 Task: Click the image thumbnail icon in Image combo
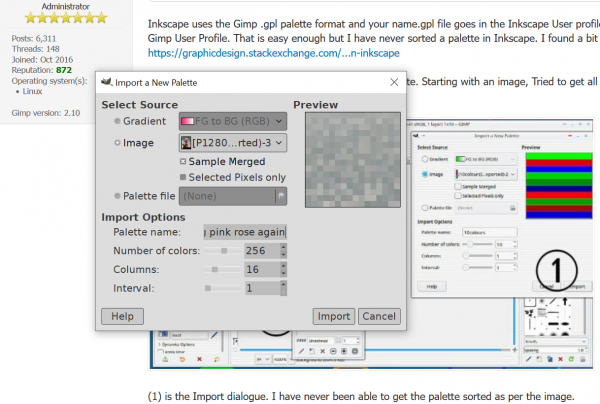click(x=186, y=143)
